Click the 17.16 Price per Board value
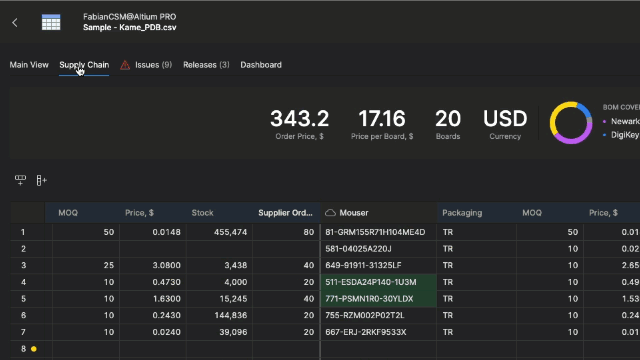Screen dimensions: 640x360 [382, 119]
